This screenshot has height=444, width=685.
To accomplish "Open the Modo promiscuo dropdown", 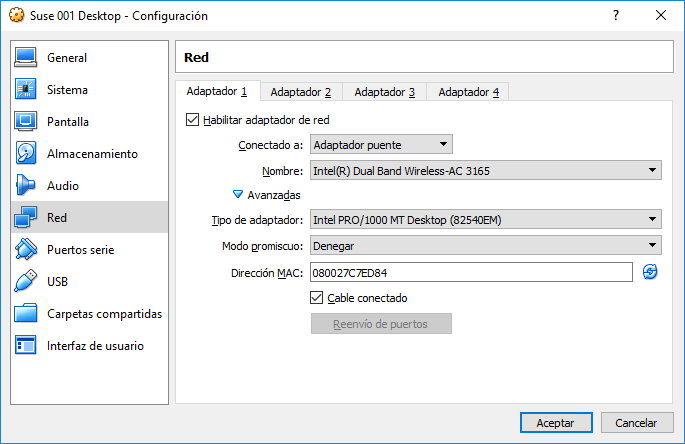I will pyautogui.click(x=485, y=246).
